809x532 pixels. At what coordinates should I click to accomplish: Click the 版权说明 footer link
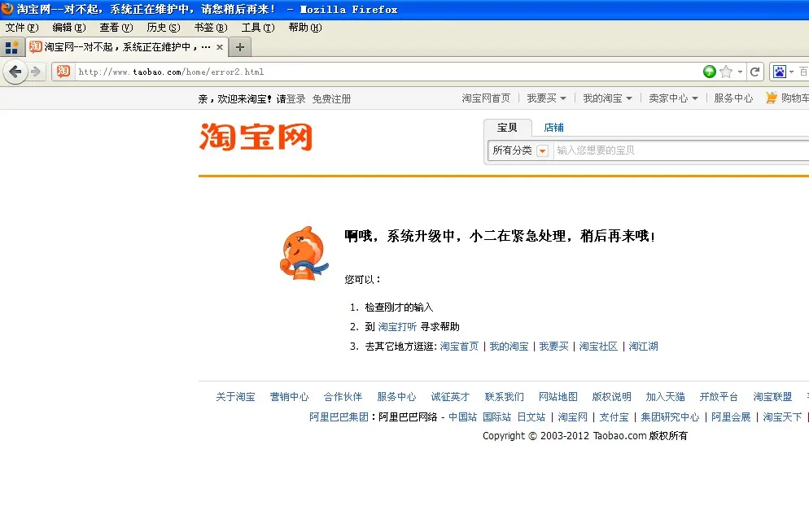tap(611, 397)
